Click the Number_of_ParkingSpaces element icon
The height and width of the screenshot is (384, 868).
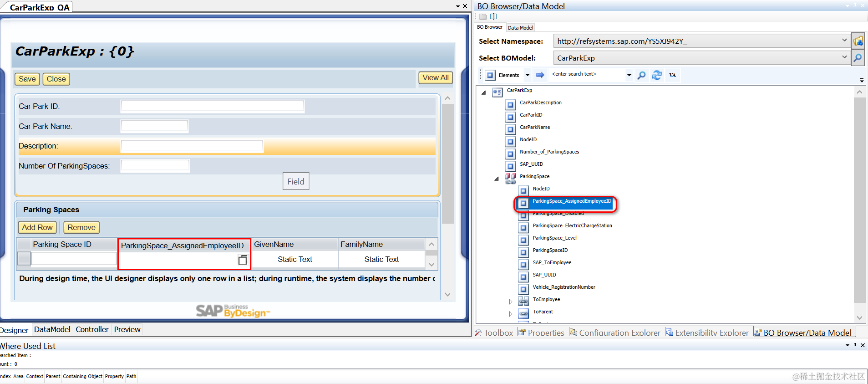[x=510, y=154]
